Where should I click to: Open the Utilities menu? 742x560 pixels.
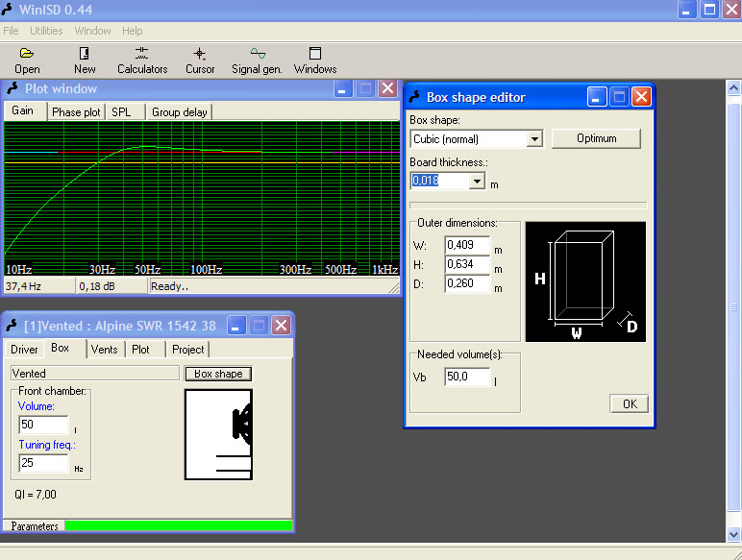coord(46,31)
